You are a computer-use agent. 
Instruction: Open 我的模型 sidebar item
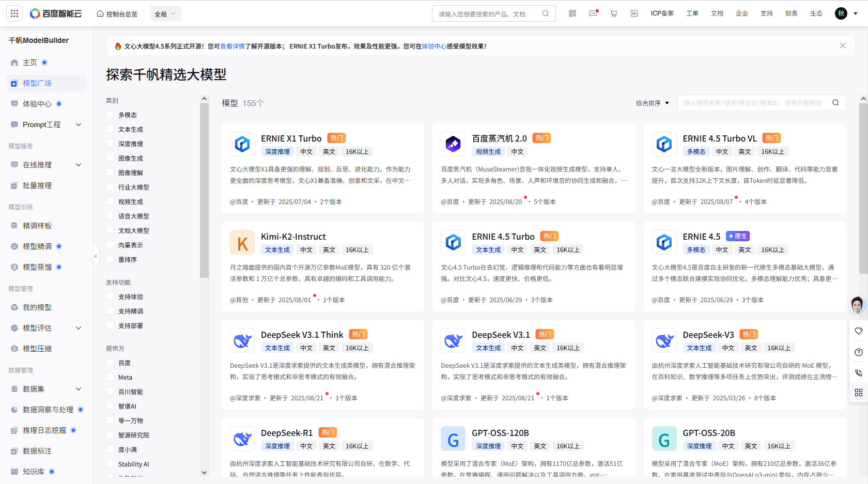tap(37, 307)
